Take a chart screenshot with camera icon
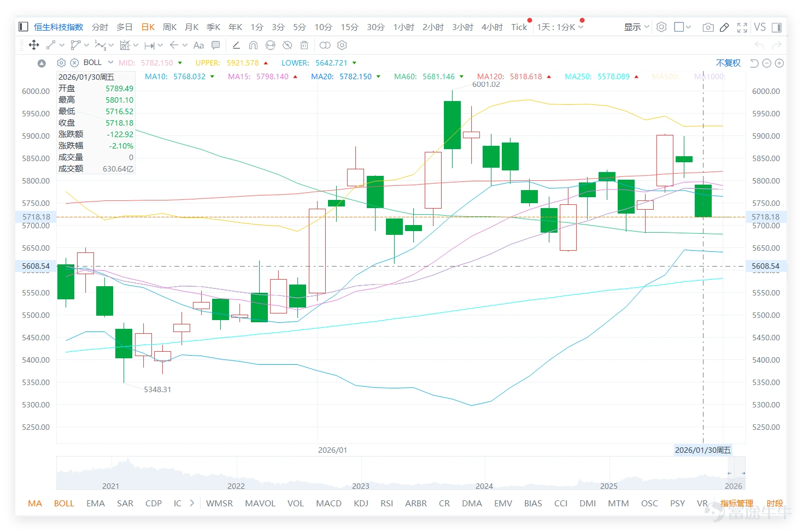The width and height of the screenshot is (803, 532). click(708, 27)
